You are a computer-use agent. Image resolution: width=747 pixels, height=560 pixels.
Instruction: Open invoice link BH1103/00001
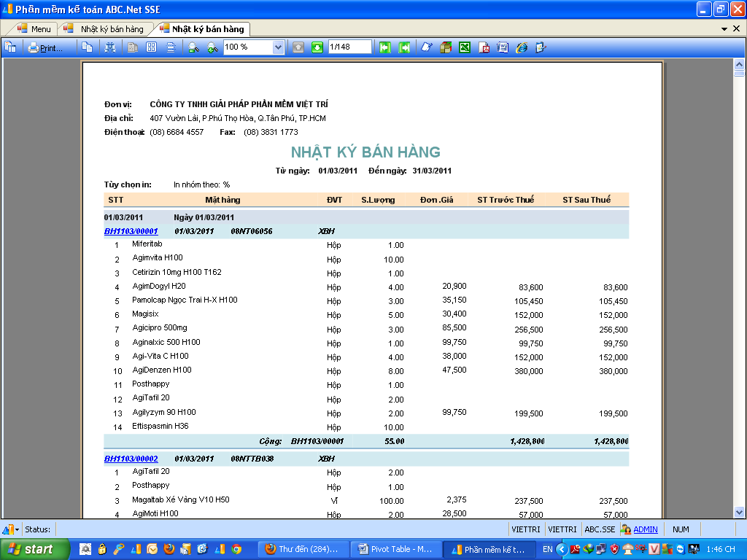[131, 231]
